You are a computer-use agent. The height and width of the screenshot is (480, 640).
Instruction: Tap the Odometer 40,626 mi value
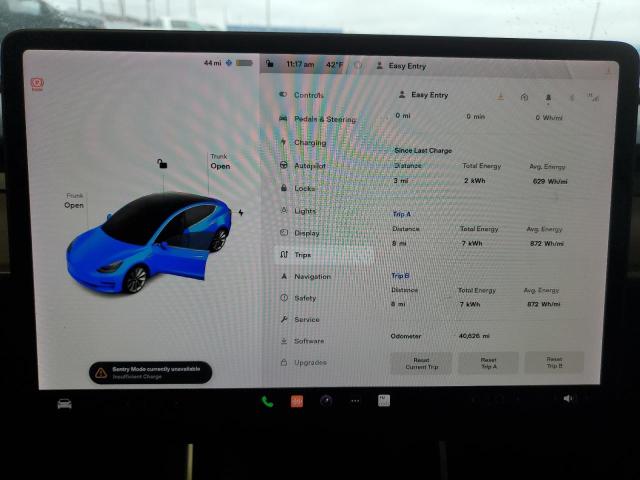(474, 336)
